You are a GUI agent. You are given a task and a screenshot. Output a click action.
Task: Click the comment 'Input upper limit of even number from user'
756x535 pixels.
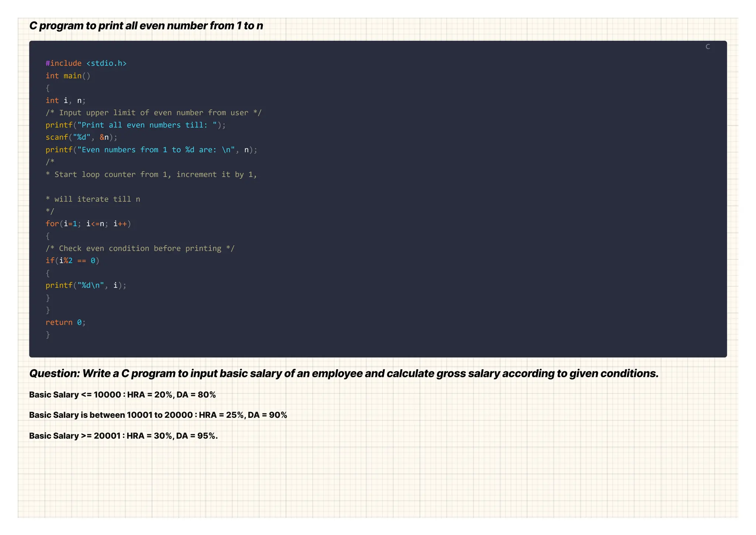click(x=154, y=113)
